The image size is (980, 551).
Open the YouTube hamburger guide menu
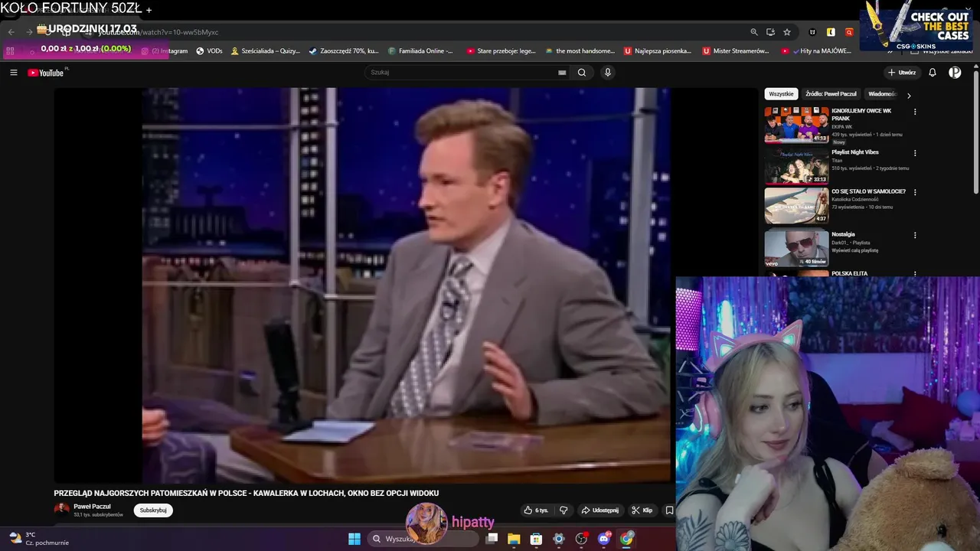pyautogui.click(x=14, y=73)
